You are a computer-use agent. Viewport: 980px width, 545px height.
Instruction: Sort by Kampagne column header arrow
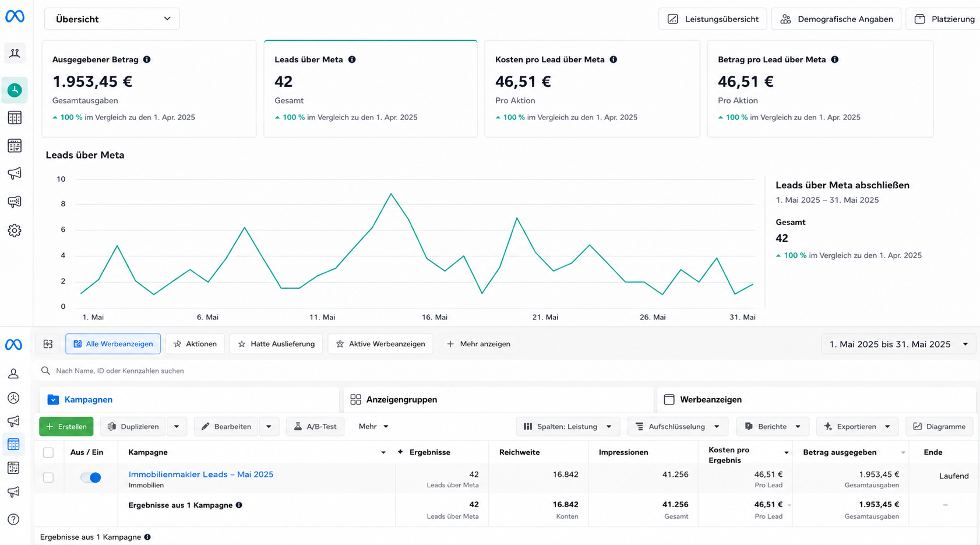[x=383, y=453]
